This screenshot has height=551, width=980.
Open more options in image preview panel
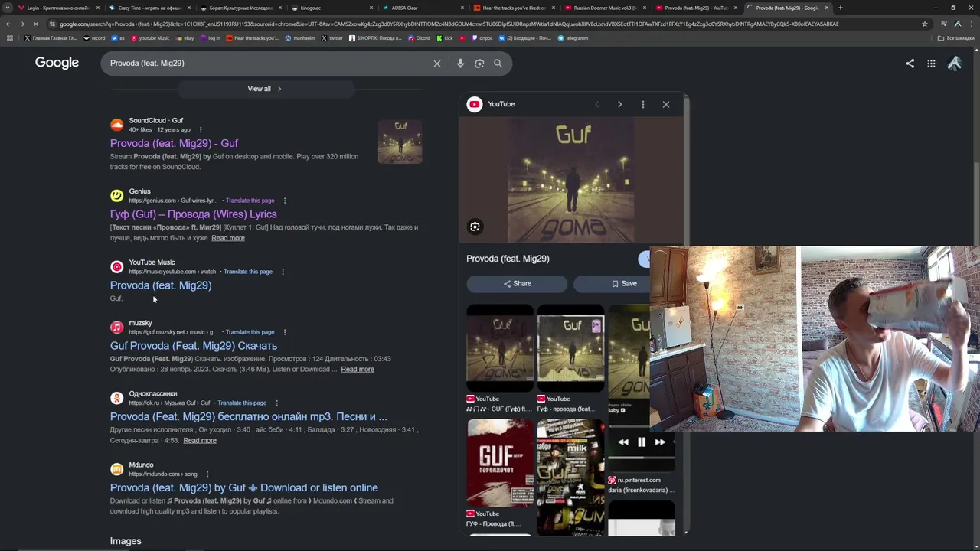[642, 104]
